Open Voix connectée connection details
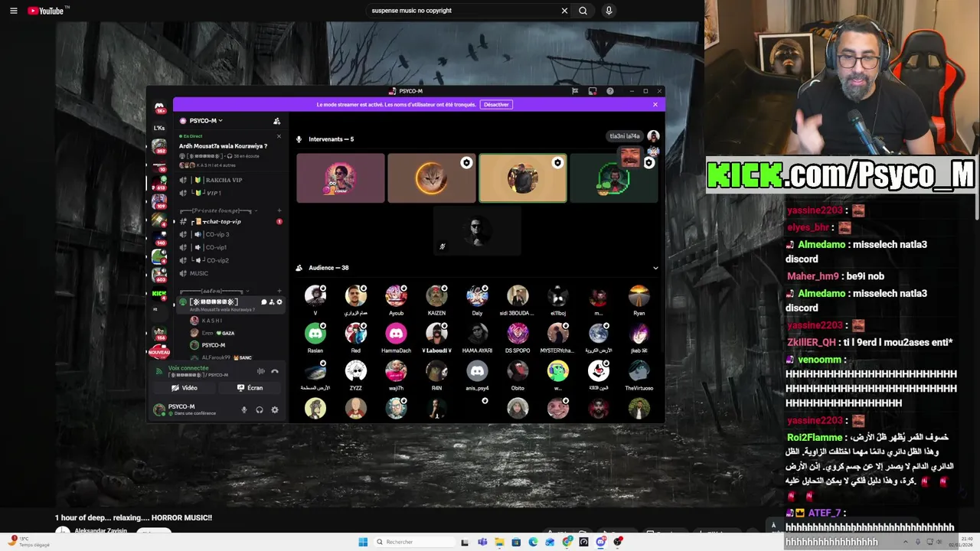Image resolution: width=980 pixels, height=551 pixels. pyautogui.click(x=188, y=368)
